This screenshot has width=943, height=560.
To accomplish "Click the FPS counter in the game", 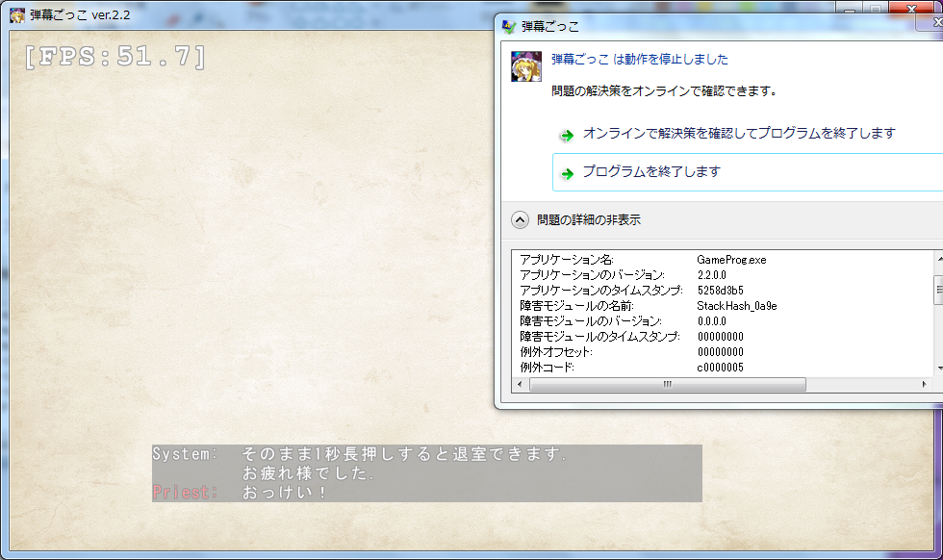I will pos(115,58).
